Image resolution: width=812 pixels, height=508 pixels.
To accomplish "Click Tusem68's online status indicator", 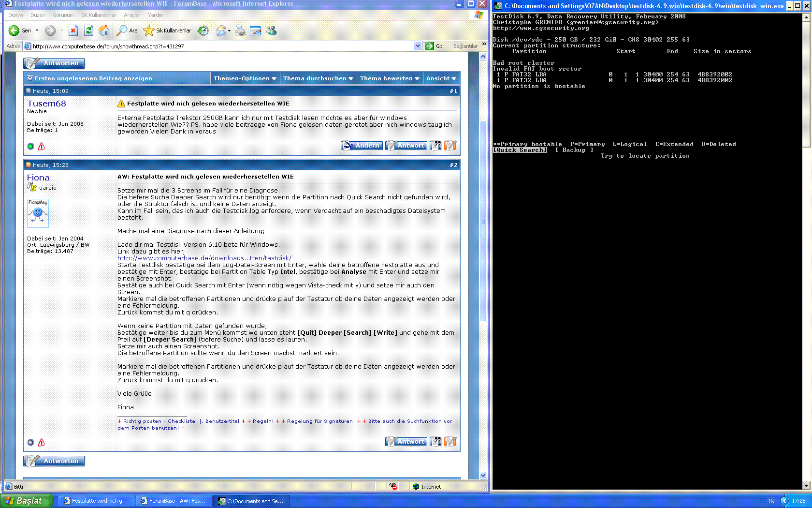I will click(30, 146).
